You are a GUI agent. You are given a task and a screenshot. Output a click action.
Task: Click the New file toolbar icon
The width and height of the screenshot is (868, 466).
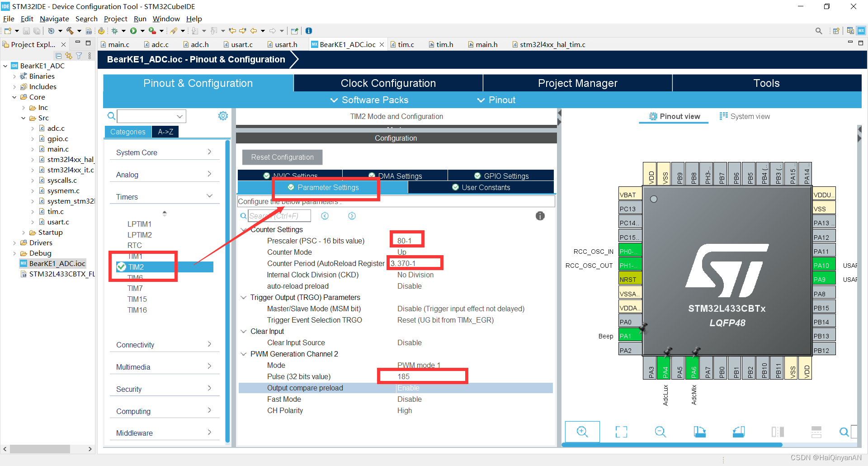coord(8,31)
